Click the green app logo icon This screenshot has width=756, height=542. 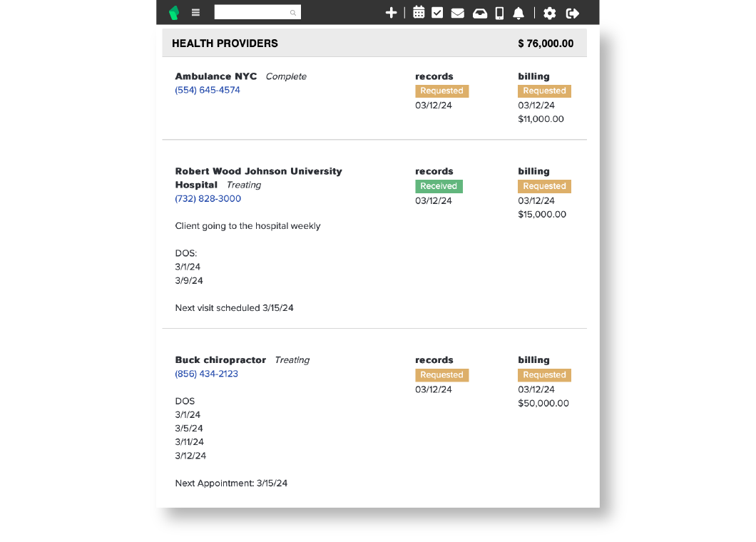(x=173, y=13)
